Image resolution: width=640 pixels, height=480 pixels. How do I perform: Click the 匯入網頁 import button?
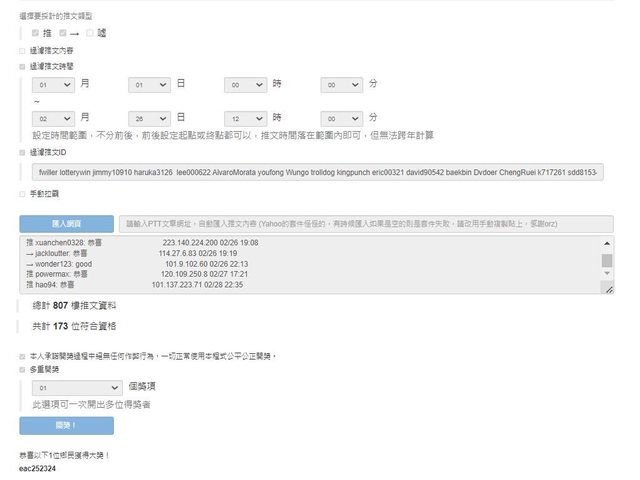click(66, 223)
